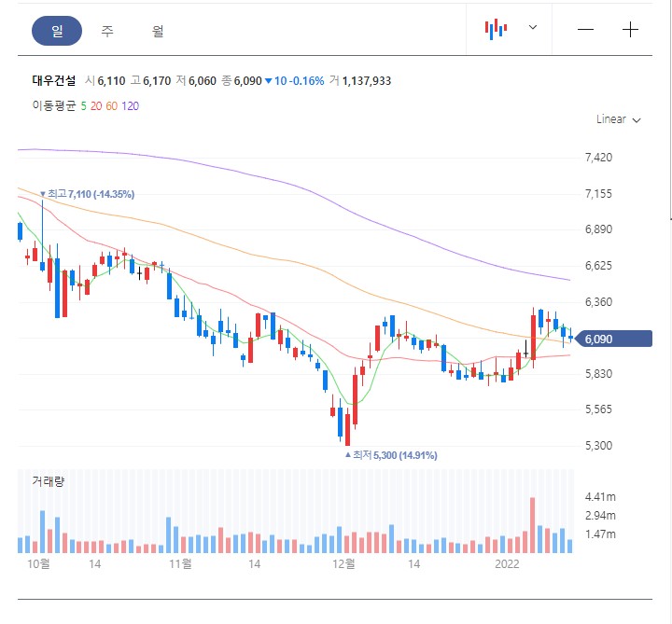The image size is (672, 624).
Task: Click the 10월 date axis label
Action: tap(38, 563)
